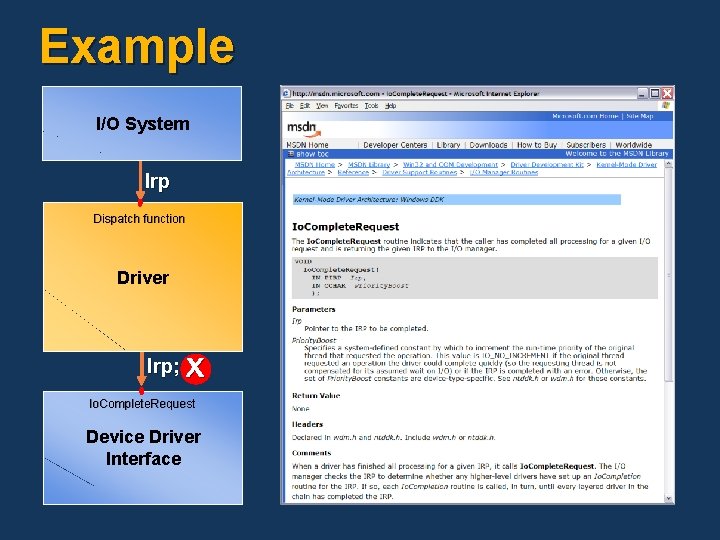Open the Site Map link
The image size is (720, 540).
point(640,116)
